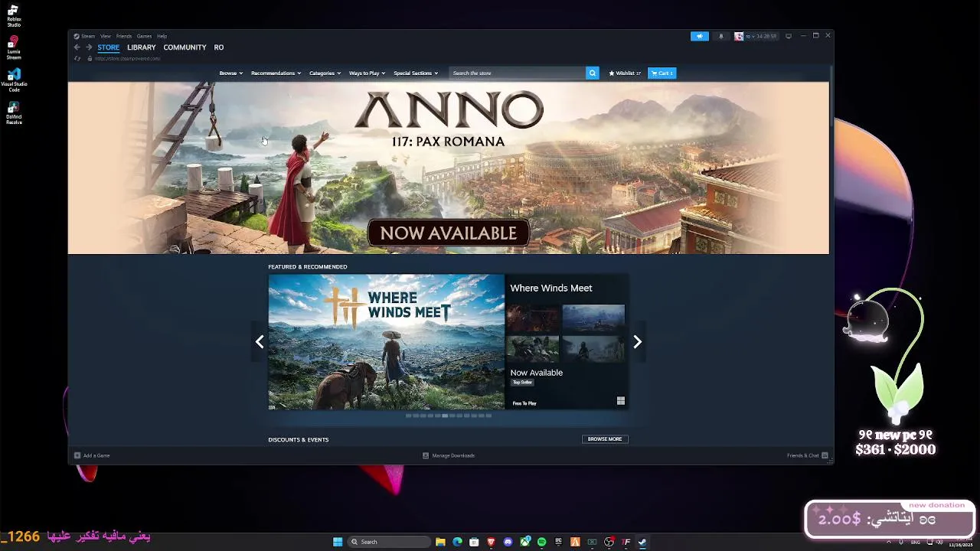
Task: Open the Where Winds Meet main capsule image
Action: point(387,342)
